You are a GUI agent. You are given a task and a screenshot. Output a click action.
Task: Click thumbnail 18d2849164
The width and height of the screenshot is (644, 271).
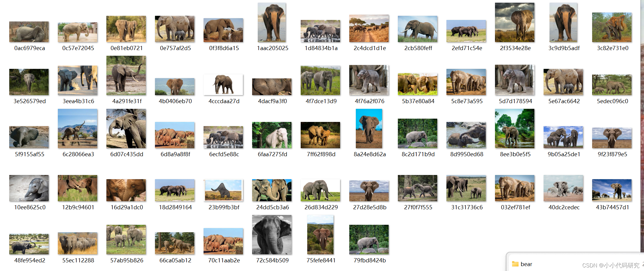point(175,190)
